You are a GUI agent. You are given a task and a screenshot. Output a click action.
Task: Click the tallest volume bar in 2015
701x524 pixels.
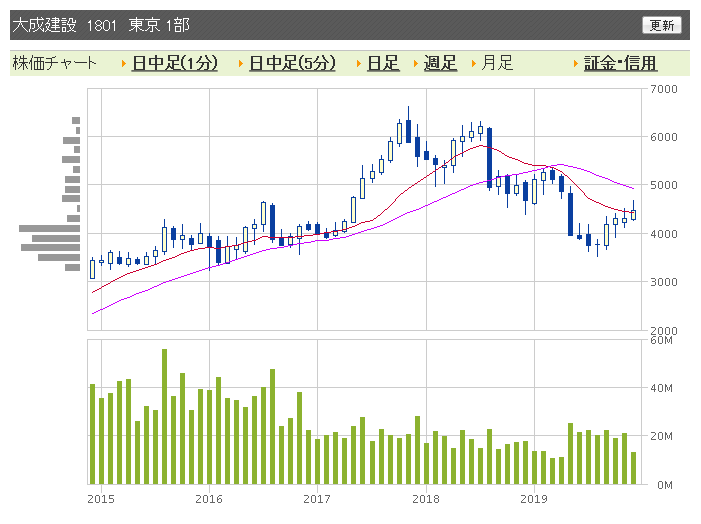pyautogui.click(x=165, y=417)
